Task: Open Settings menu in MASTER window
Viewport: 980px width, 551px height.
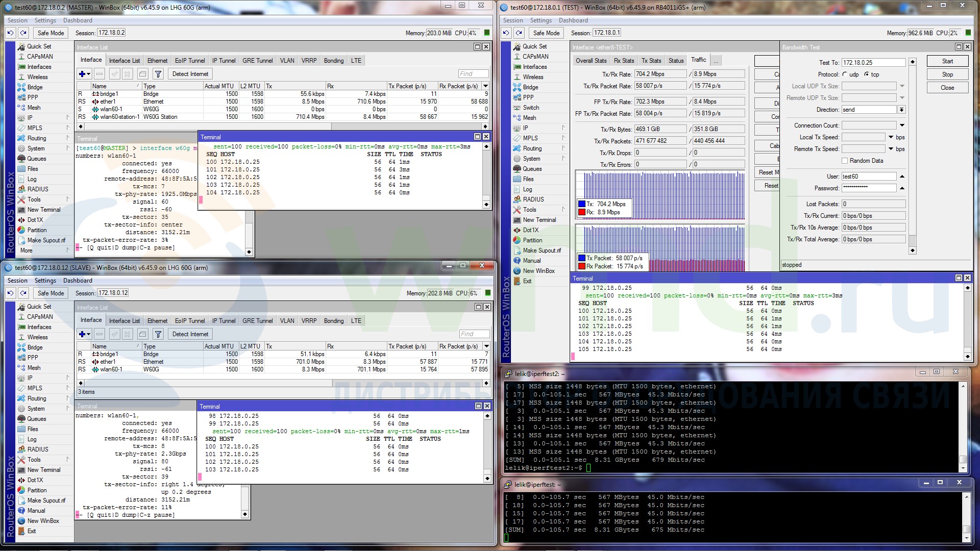Action: coord(45,20)
